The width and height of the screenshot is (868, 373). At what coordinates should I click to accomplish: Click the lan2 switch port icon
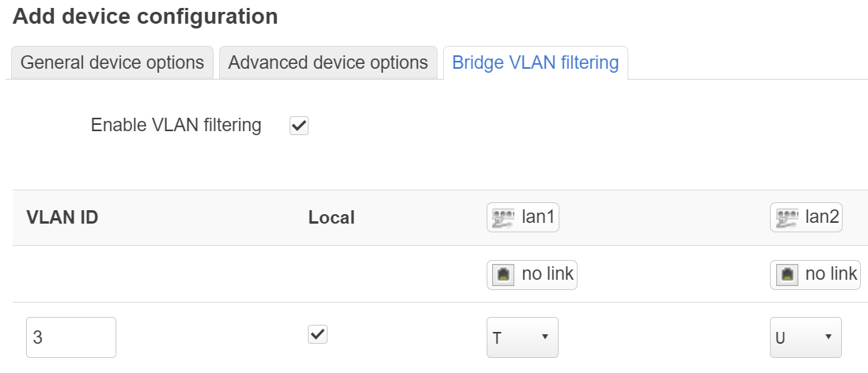point(786,218)
